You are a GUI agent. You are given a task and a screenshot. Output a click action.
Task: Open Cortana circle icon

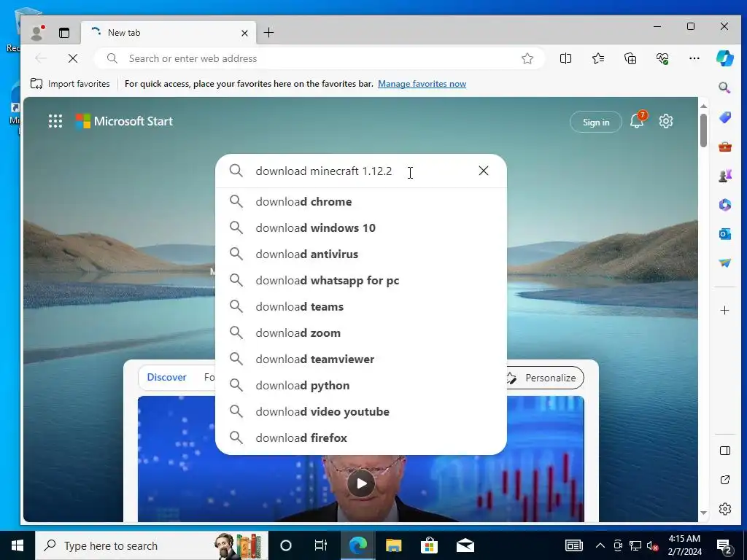[x=285, y=545]
